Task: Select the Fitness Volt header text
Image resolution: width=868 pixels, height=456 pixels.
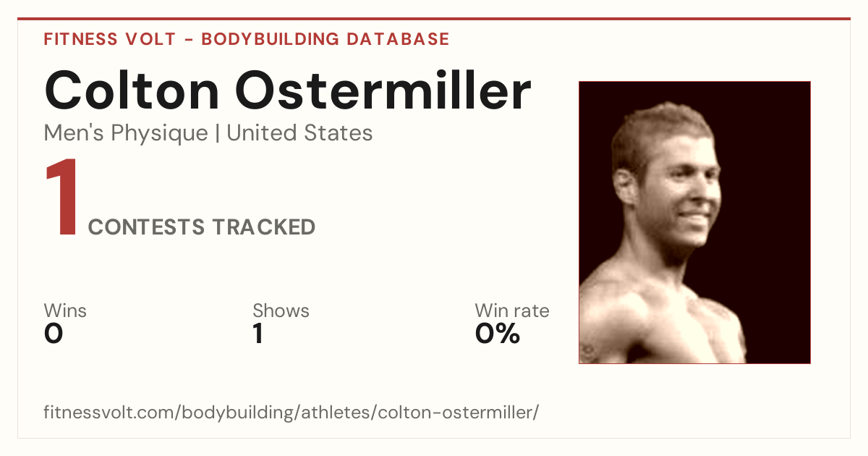Action: pos(110,39)
